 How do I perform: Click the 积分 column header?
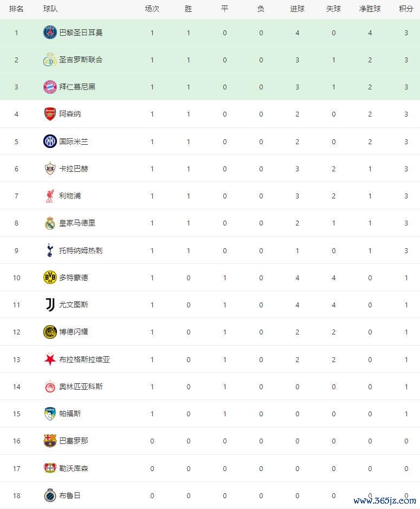(406, 9)
